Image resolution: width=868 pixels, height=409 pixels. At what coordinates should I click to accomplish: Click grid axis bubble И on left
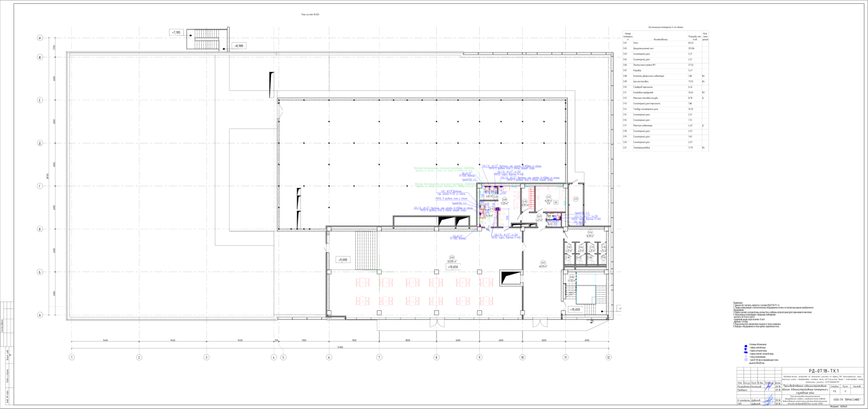pyautogui.click(x=40, y=38)
